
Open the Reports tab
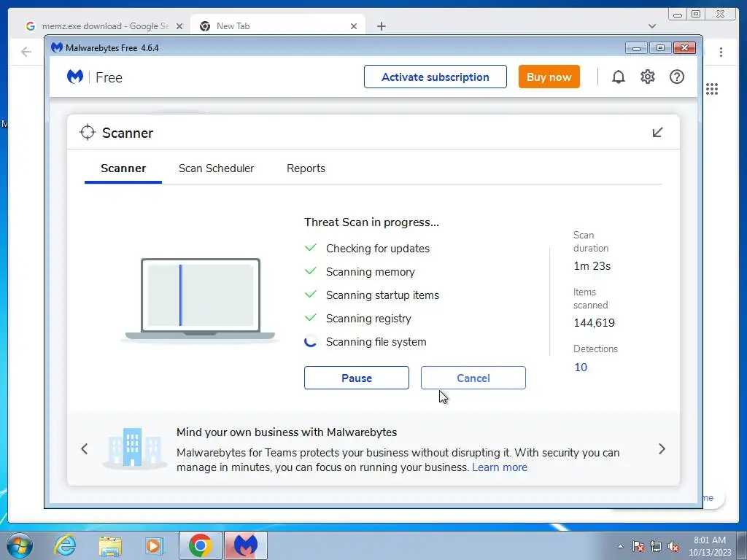306,168
